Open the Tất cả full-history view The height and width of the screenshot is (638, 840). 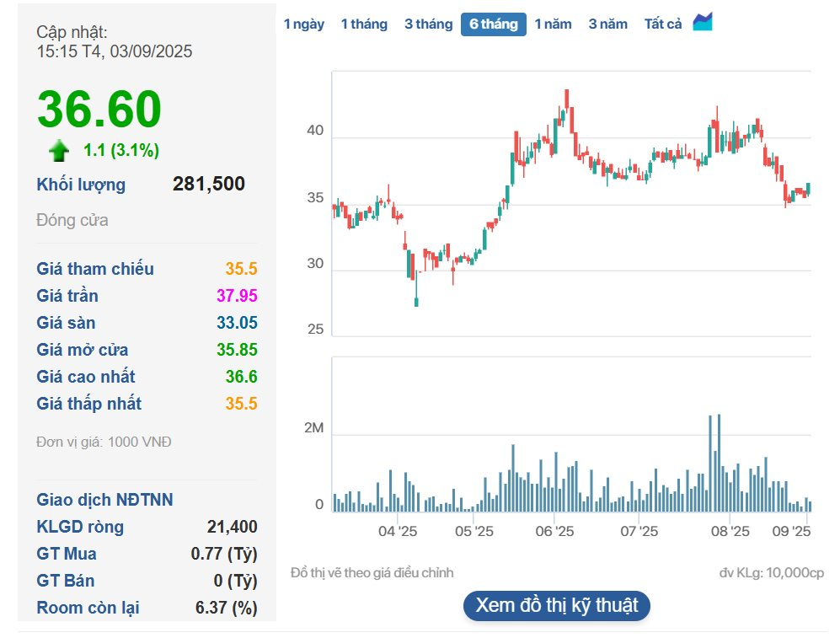coord(661,24)
